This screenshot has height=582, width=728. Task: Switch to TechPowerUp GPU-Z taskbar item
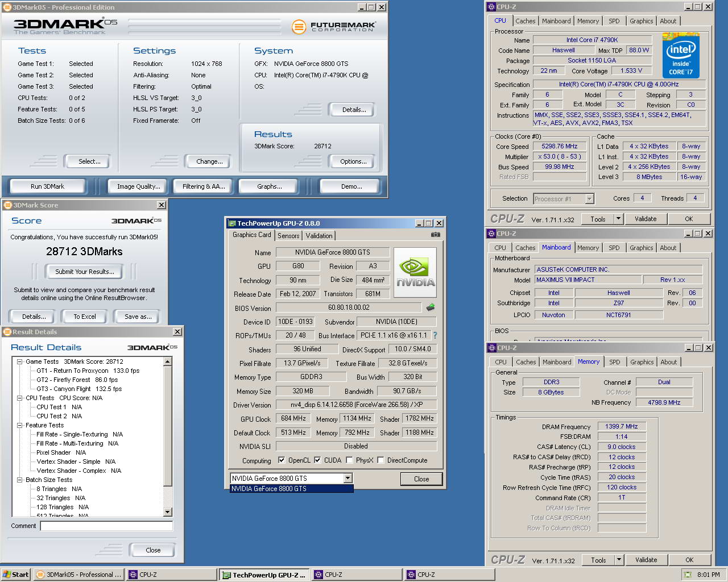click(x=264, y=575)
